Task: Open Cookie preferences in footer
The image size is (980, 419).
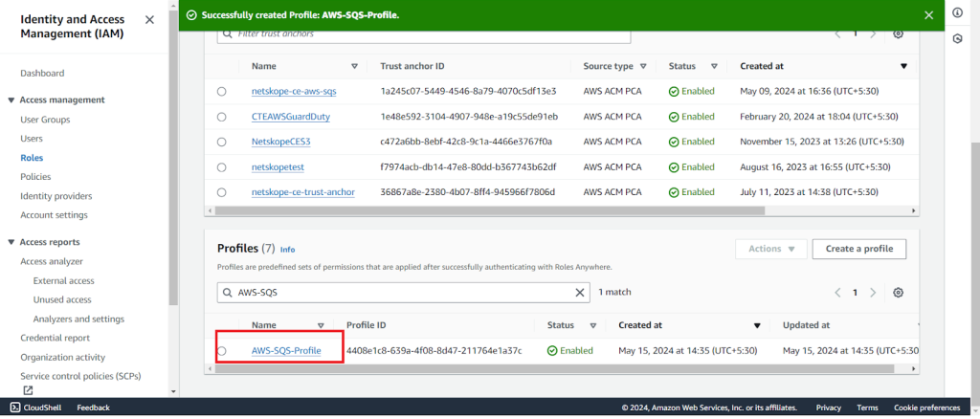Action: [x=926, y=408]
